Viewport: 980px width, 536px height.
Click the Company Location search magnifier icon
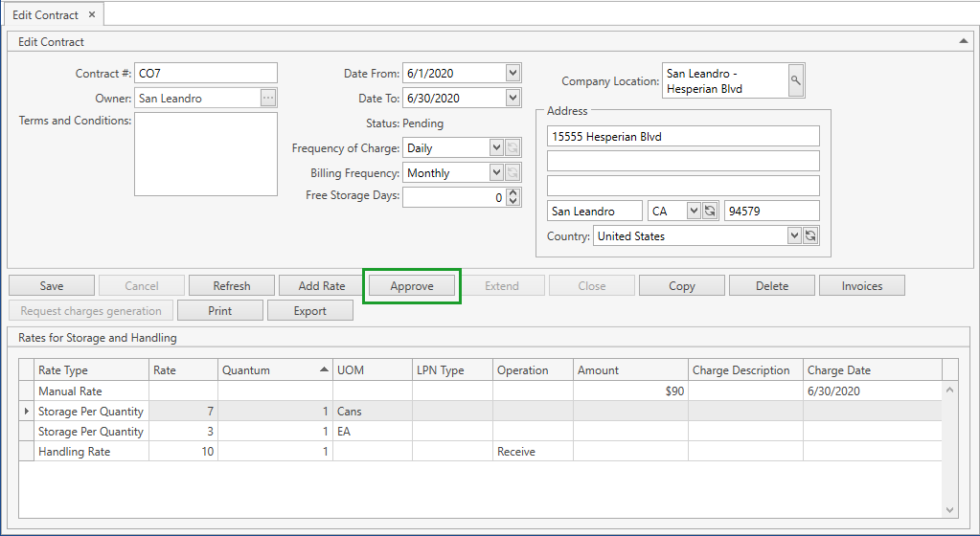(x=796, y=81)
